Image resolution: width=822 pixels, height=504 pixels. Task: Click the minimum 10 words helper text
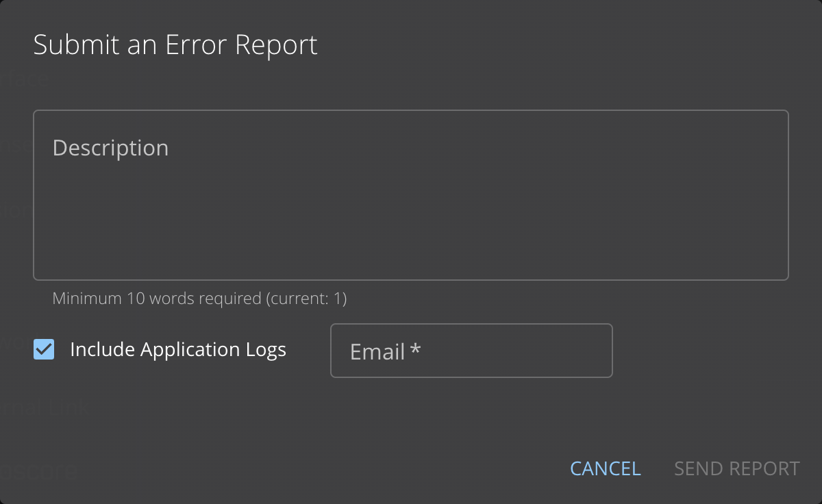point(200,299)
